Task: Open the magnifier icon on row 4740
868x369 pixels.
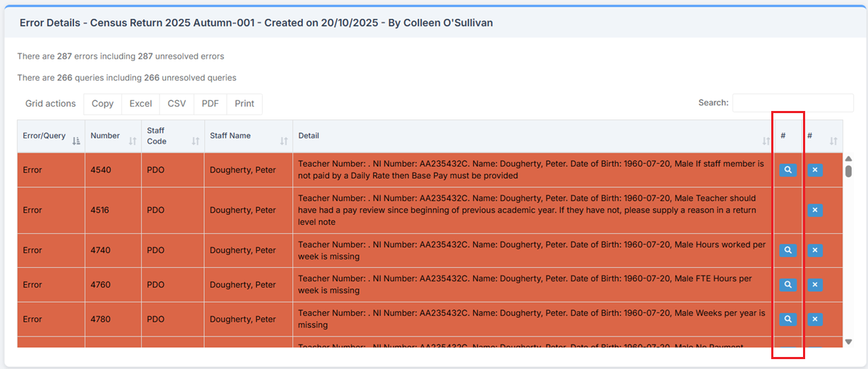Action: (x=787, y=250)
